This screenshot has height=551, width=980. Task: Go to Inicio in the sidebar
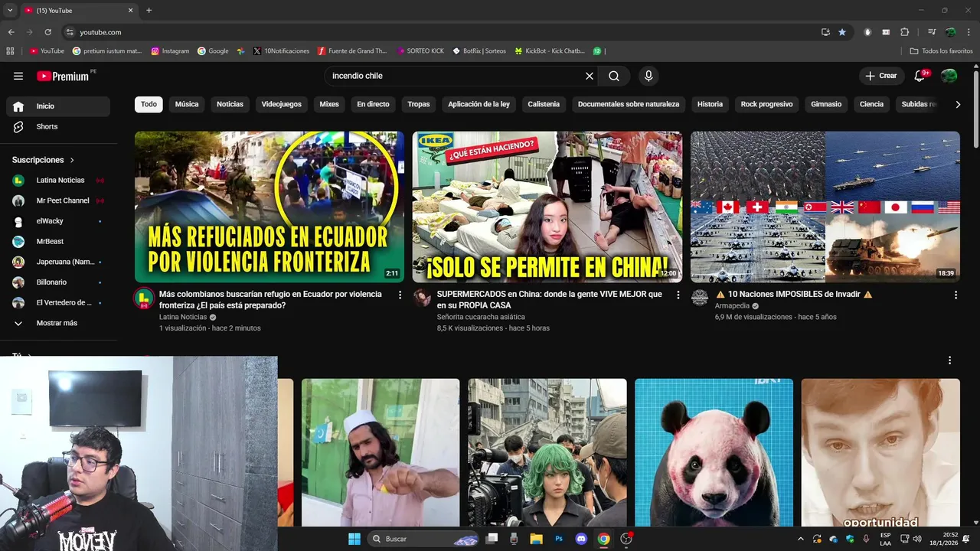[x=58, y=106]
